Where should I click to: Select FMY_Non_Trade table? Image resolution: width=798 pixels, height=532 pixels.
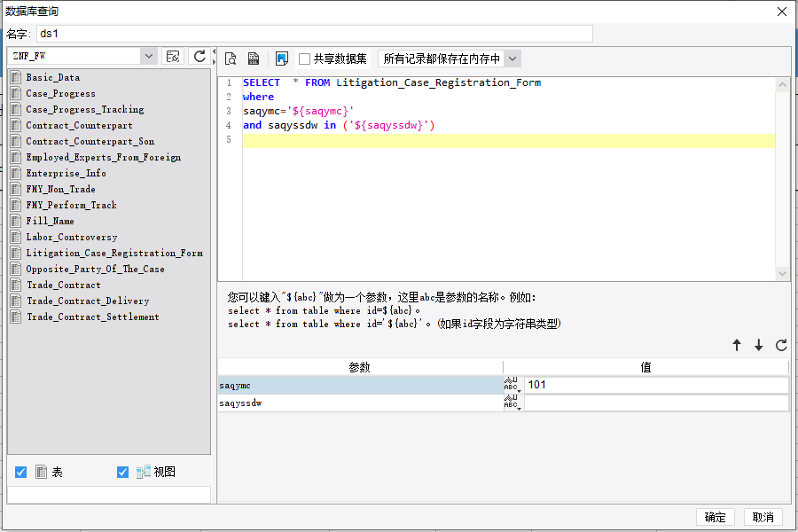pos(60,189)
